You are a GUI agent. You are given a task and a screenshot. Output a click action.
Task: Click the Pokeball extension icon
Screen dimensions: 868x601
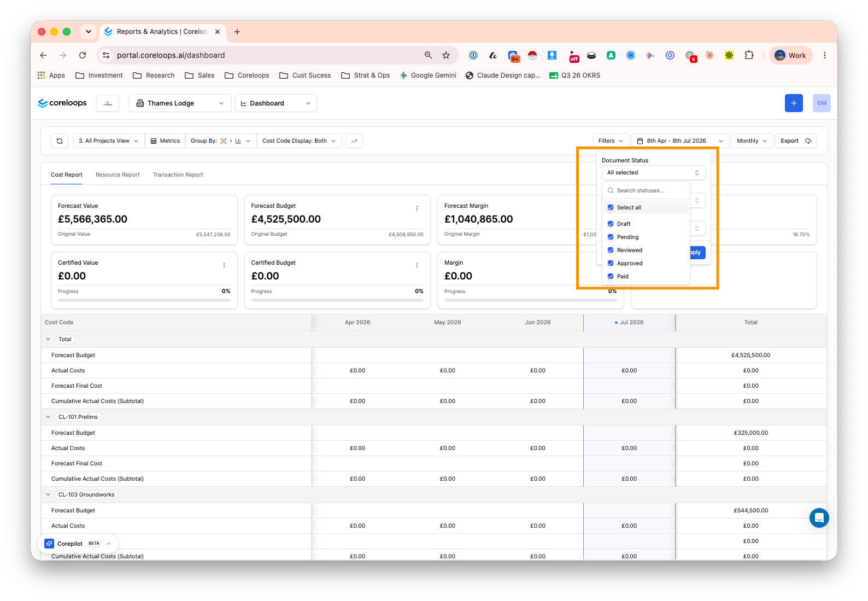click(x=532, y=55)
